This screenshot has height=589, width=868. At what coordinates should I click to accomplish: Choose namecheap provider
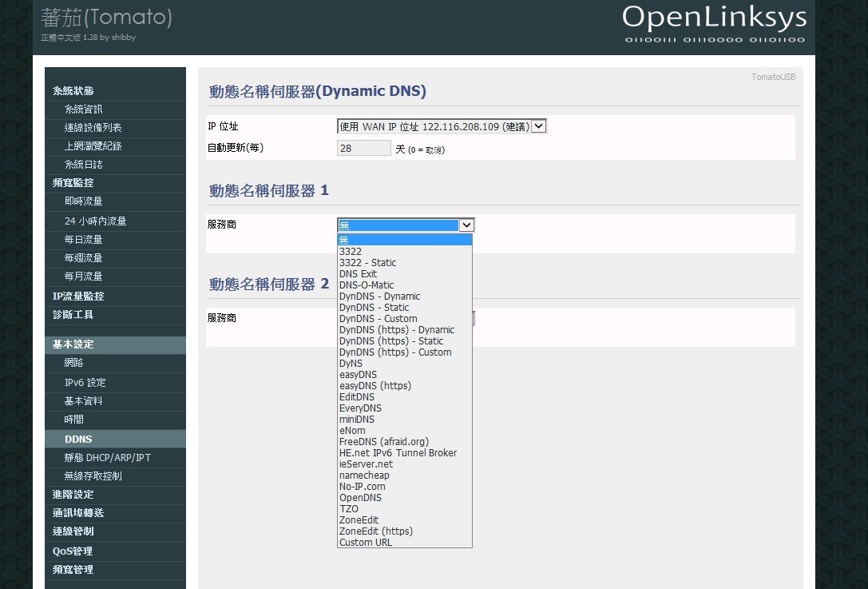[x=405, y=476]
